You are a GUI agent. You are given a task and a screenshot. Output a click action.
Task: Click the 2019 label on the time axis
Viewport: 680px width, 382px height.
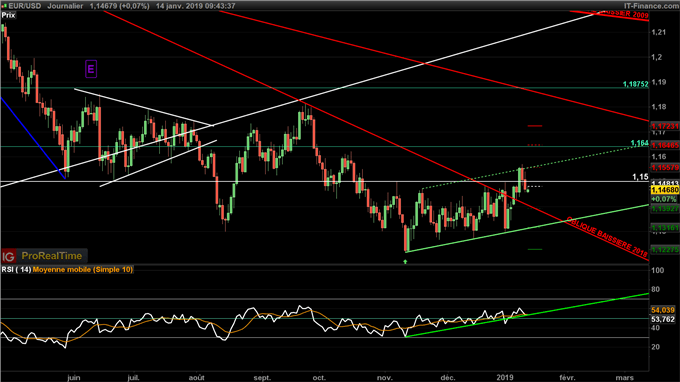[505, 378]
